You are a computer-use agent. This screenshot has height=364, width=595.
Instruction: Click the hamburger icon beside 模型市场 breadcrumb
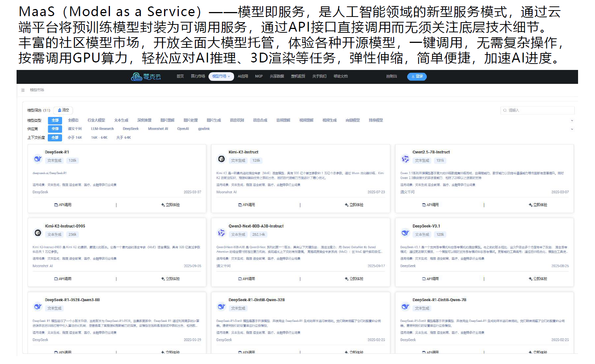click(x=23, y=90)
